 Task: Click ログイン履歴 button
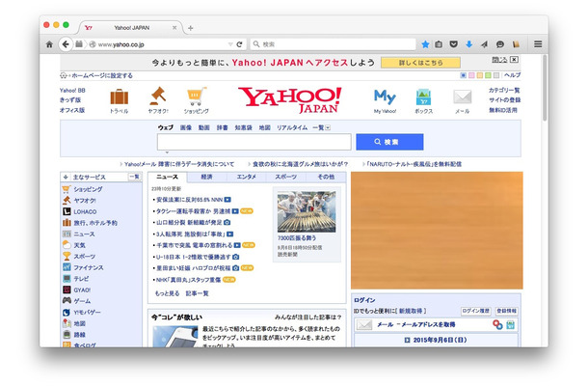point(476,311)
